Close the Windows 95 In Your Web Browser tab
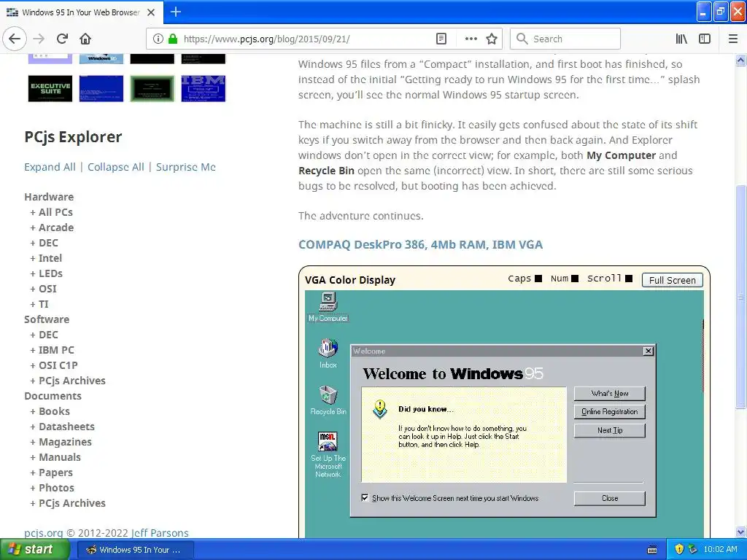Image resolution: width=747 pixels, height=560 pixels. (151, 12)
